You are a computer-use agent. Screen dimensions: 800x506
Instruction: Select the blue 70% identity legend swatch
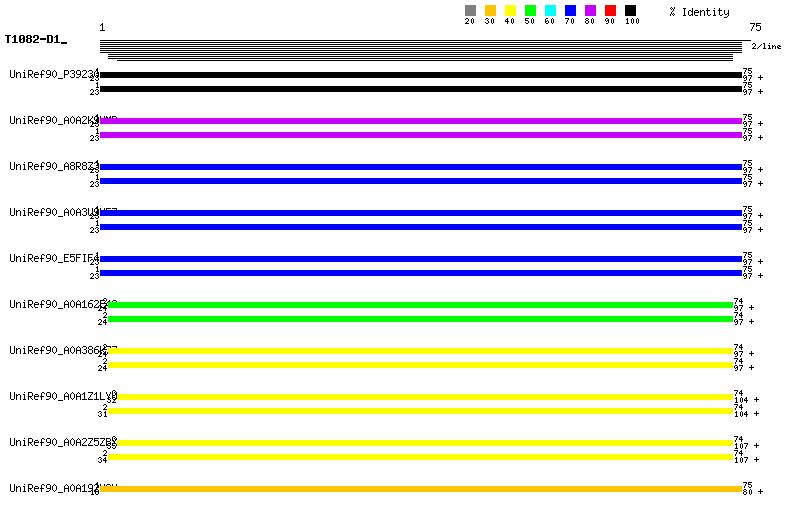click(570, 11)
